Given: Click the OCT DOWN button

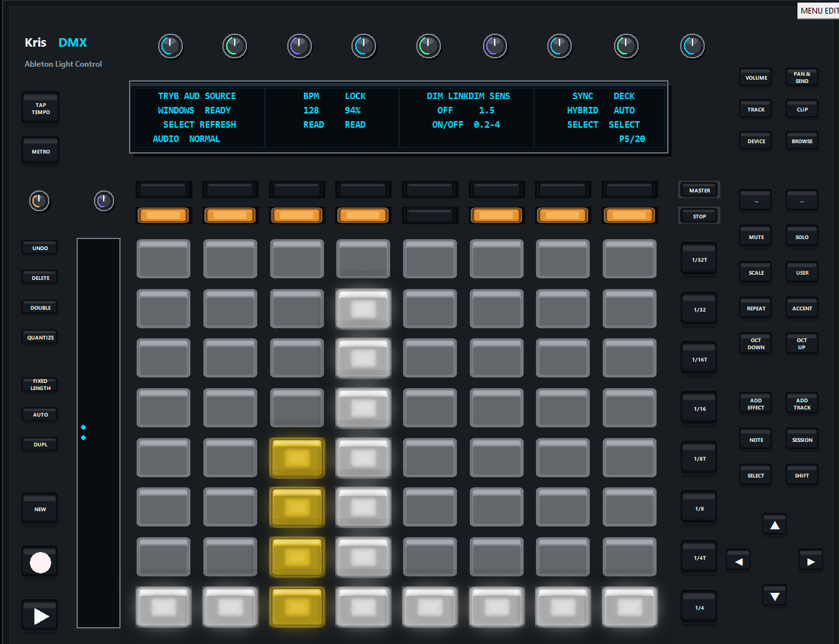Looking at the screenshot, I should [756, 343].
